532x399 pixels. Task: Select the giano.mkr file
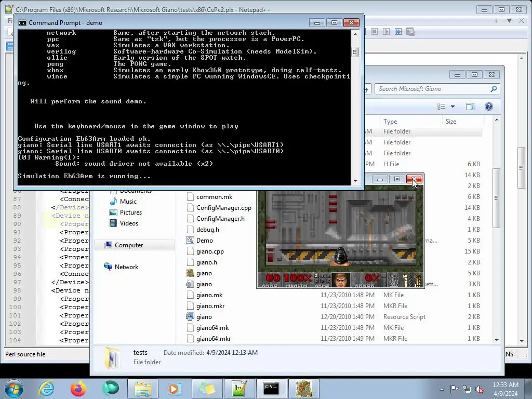click(x=210, y=306)
